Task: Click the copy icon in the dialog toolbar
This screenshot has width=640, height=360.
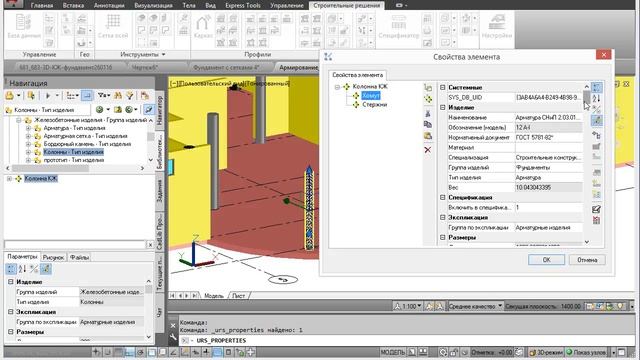Action: pyautogui.click(x=428, y=124)
